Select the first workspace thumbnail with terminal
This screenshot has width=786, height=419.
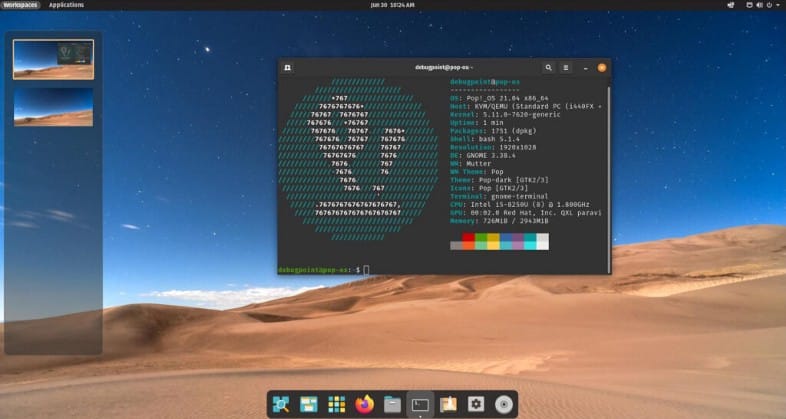coord(53,60)
